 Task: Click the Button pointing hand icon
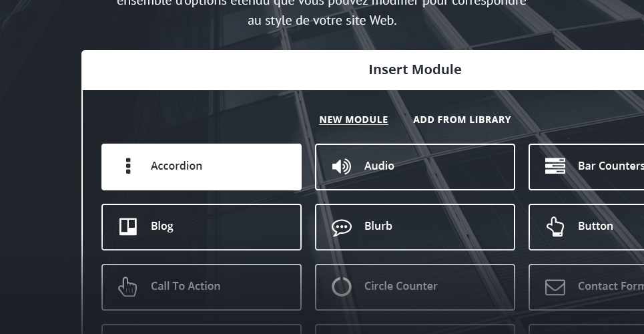point(555,226)
